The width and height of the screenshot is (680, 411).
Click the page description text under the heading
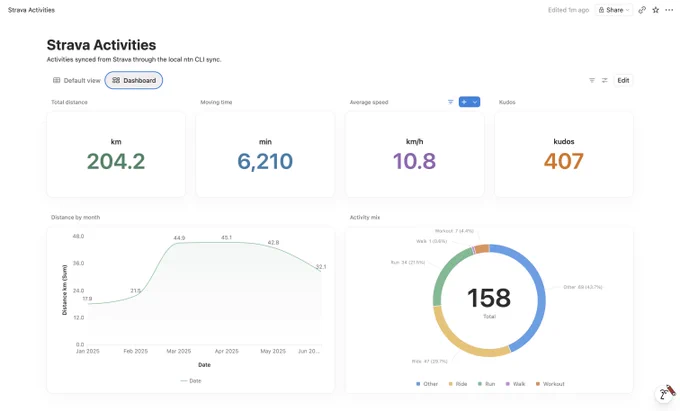[x=134, y=59]
